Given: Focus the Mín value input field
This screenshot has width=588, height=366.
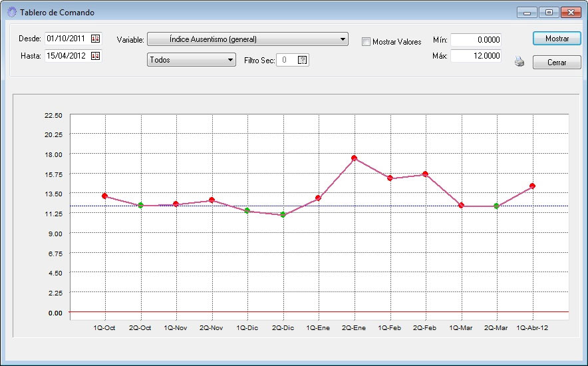Looking at the screenshot, I should (x=476, y=40).
